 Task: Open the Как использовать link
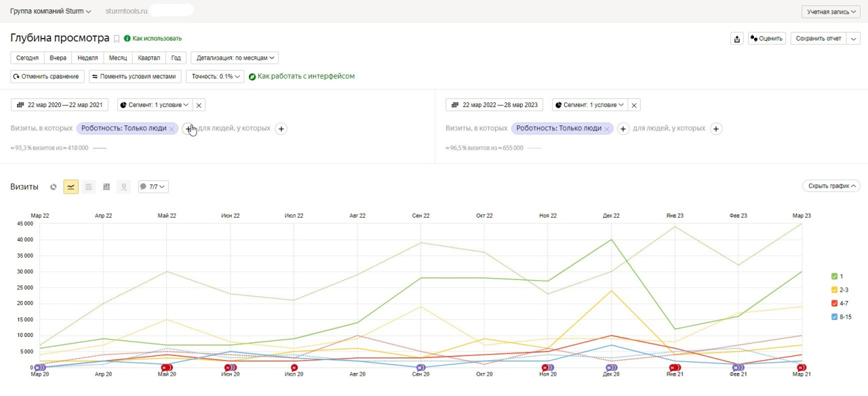pyautogui.click(x=153, y=39)
